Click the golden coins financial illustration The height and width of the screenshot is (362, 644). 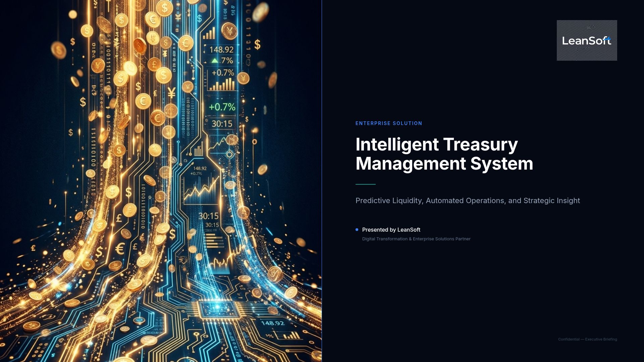161,181
